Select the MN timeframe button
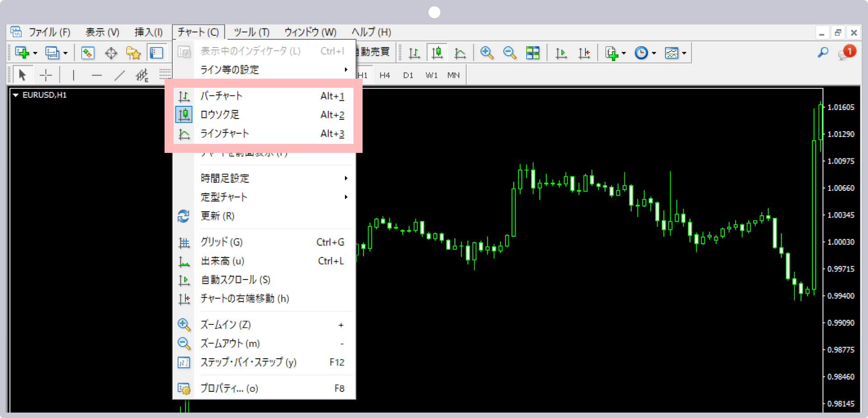868x418 pixels. 453,75
